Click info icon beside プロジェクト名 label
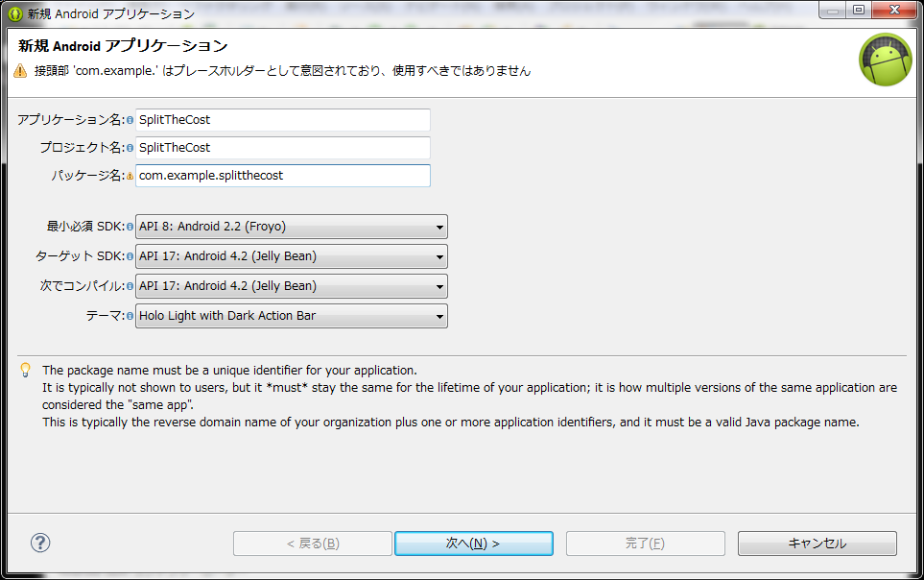 (130, 148)
